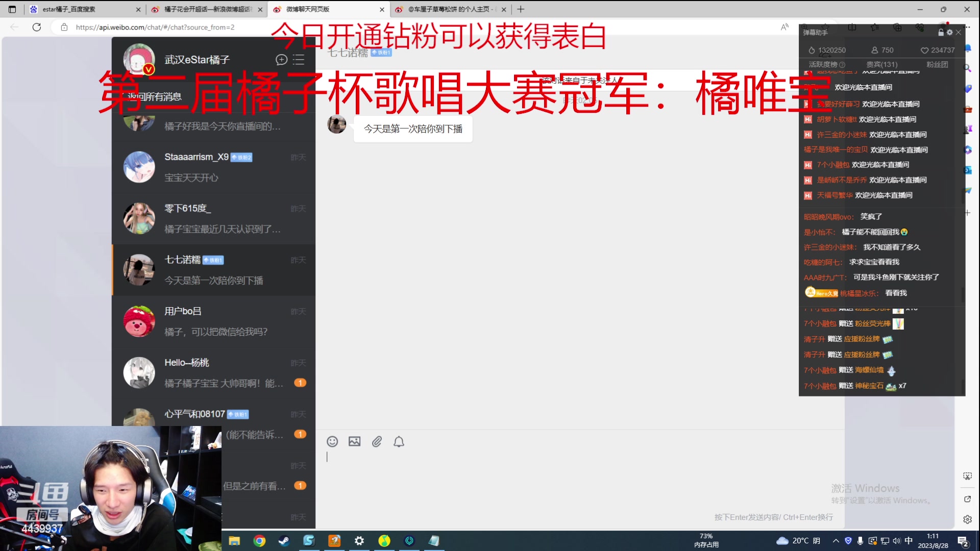Attach a picture using the image icon
980x551 pixels.
point(354,442)
